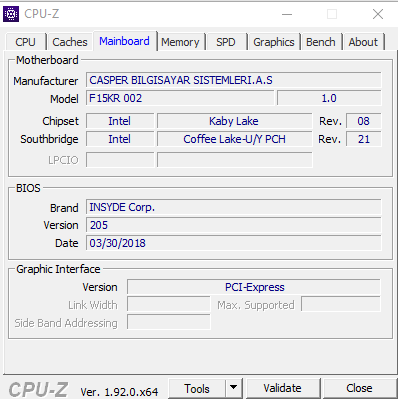The height and width of the screenshot is (399, 398).
Task: Click the BIOS version value 205
Action: (x=234, y=225)
